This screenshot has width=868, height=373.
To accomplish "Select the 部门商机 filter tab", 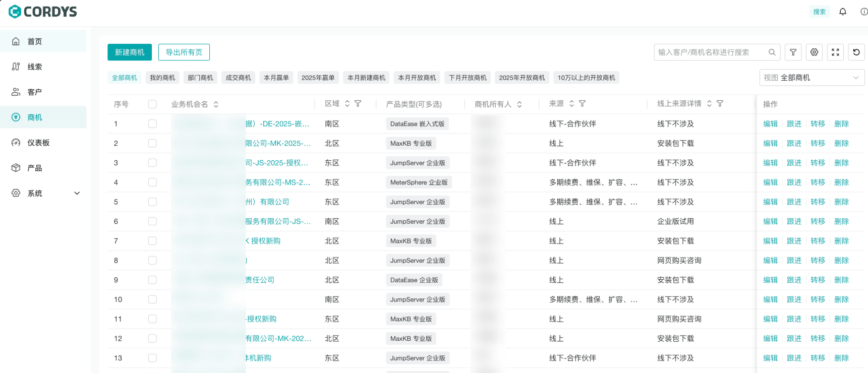I will coord(200,78).
